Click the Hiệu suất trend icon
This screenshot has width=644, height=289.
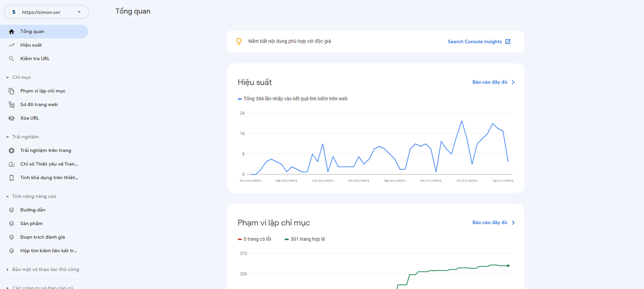coord(11,45)
